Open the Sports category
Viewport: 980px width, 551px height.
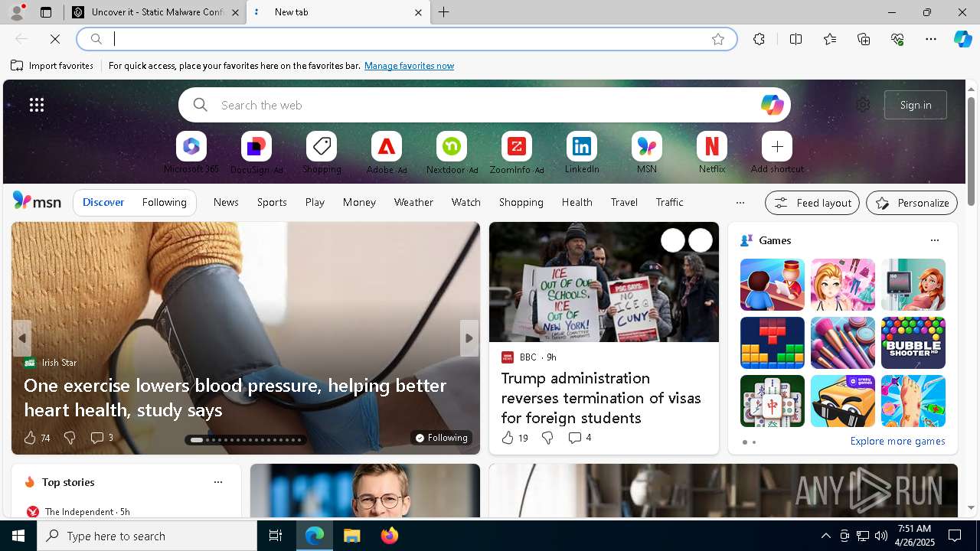point(272,202)
